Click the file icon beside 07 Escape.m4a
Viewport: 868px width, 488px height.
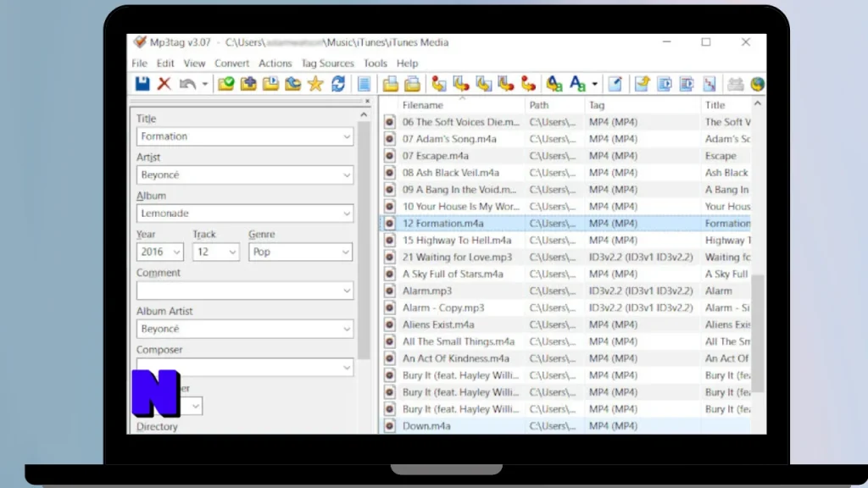390,156
